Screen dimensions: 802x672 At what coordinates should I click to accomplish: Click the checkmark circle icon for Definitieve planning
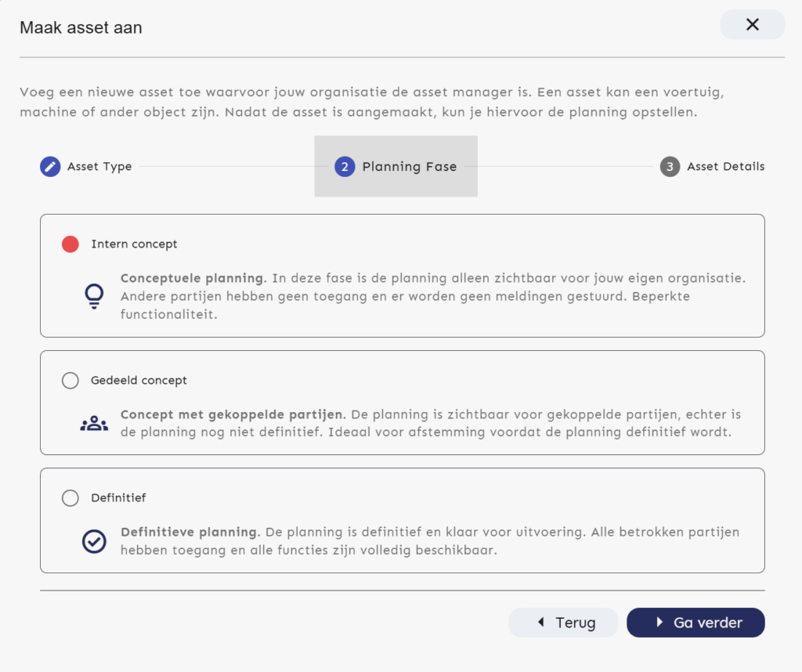tap(94, 541)
